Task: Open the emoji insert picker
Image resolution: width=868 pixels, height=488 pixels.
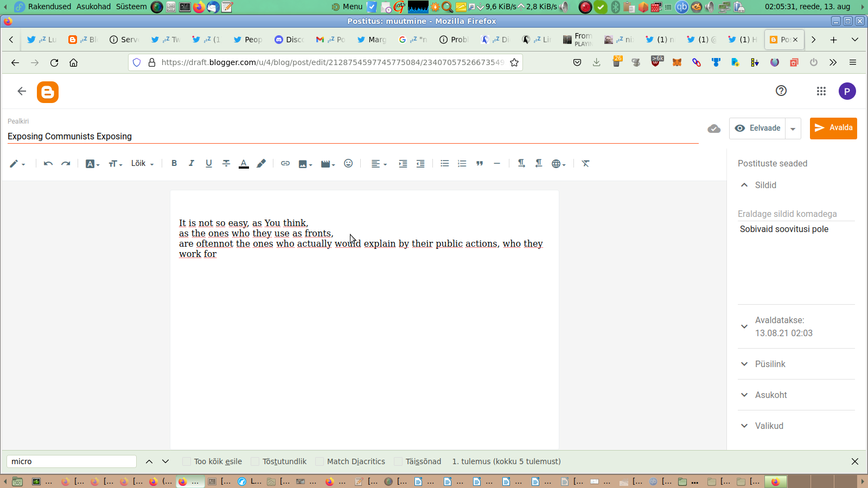Action: [x=348, y=163]
